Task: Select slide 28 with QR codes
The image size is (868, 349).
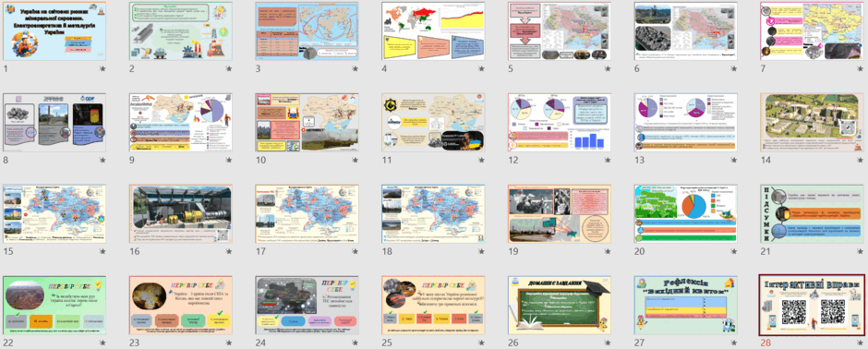Action: tap(812, 306)
